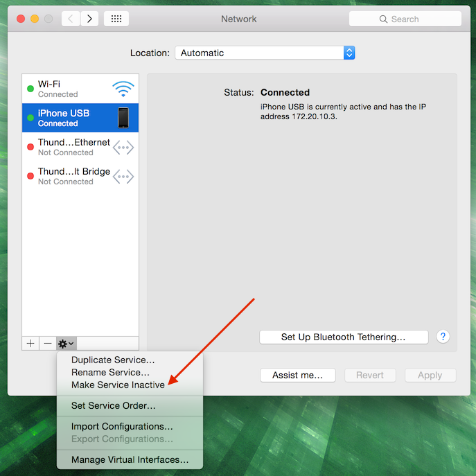Viewport: 476px width, 476px height.
Task: Choose Set Service Order…
Action: click(x=130, y=405)
